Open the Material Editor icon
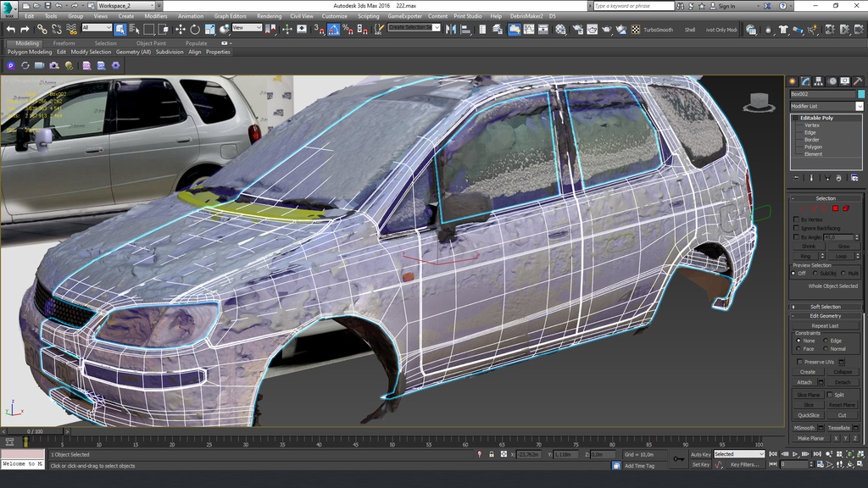Image resolution: width=868 pixels, height=488 pixels. point(560,30)
